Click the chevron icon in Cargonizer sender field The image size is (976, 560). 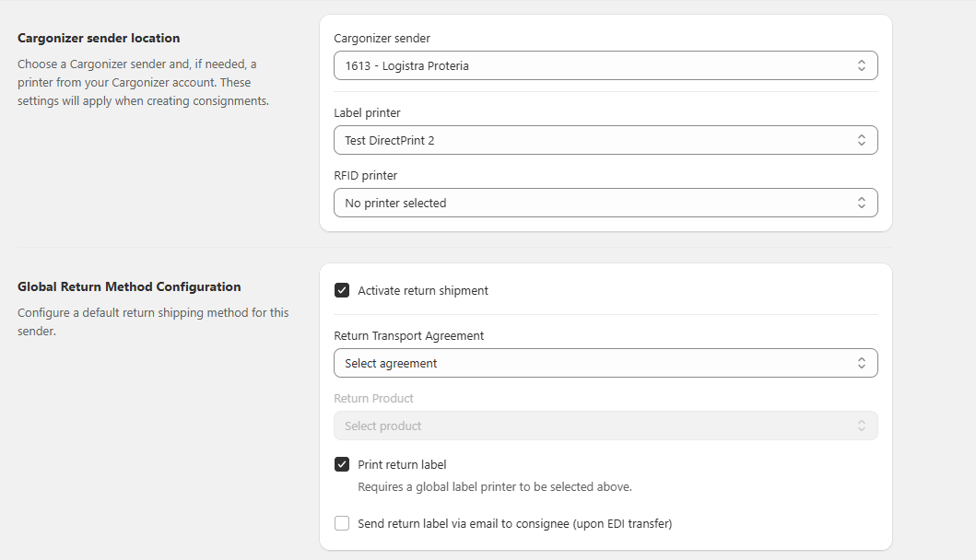coord(861,65)
